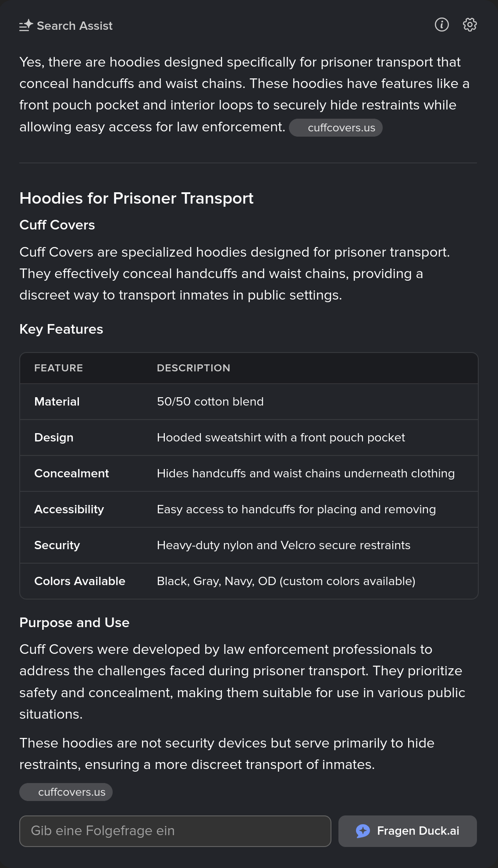
Task: Open the bottom cuffcovers.us source chip
Action: pyautogui.click(x=66, y=792)
